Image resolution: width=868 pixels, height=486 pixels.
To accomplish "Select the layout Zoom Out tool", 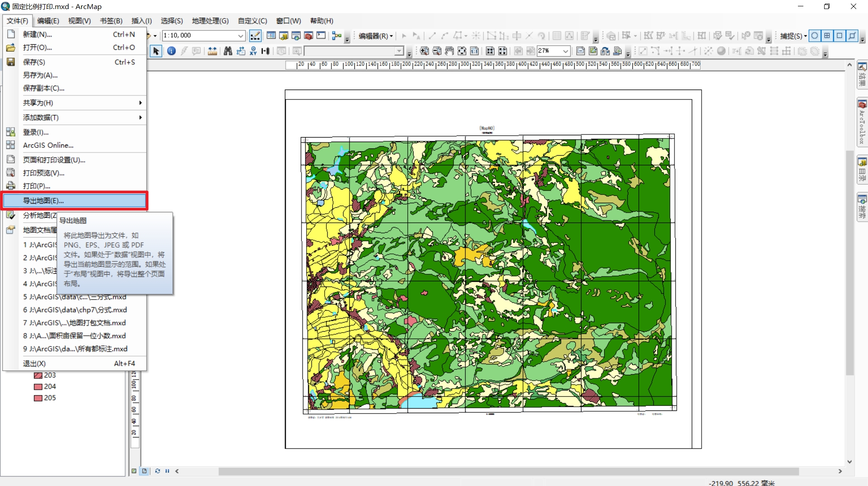I will (437, 51).
